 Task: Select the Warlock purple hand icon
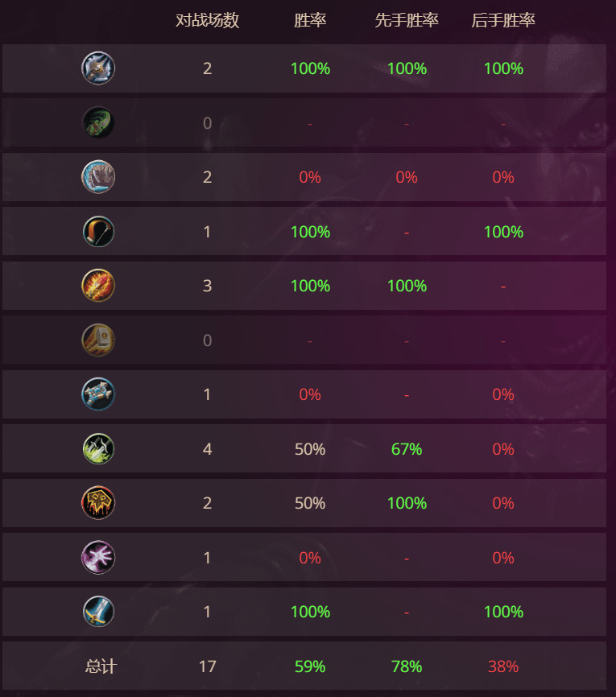(x=98, y=558)
